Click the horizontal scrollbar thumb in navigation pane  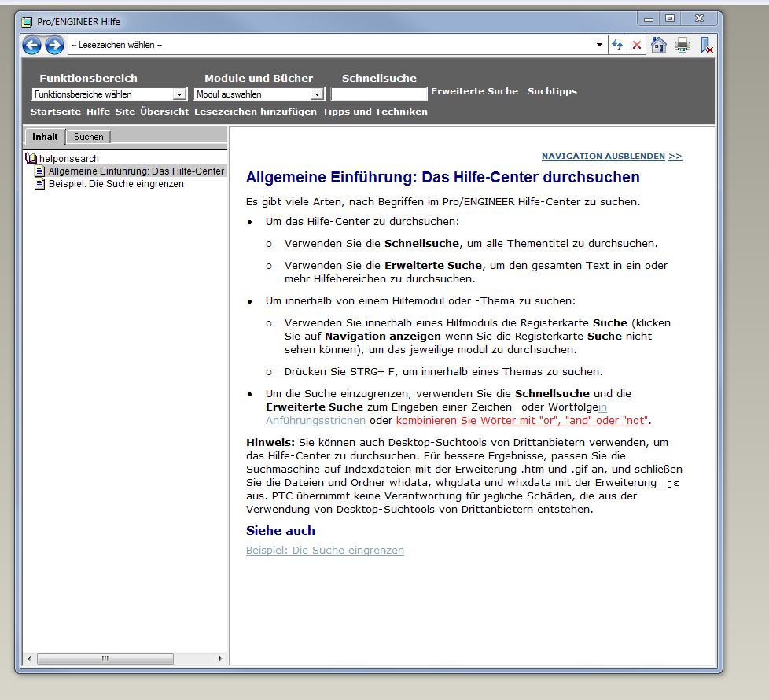[x=105, y=658]
